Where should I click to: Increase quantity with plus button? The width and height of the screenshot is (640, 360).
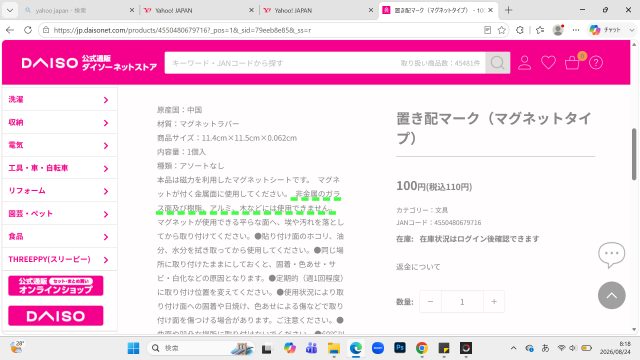[x=494, y=302]
